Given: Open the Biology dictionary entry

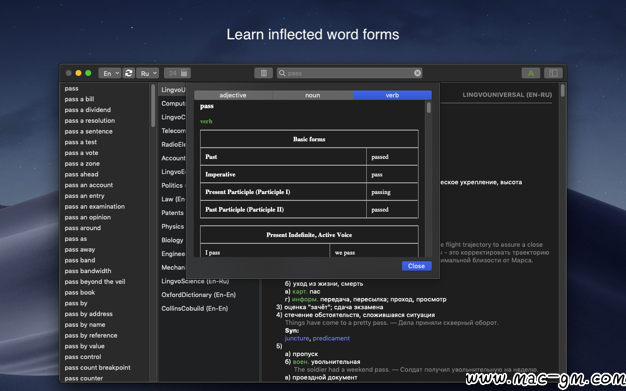Looking at the screenshot, I should (x=172, y=240).
